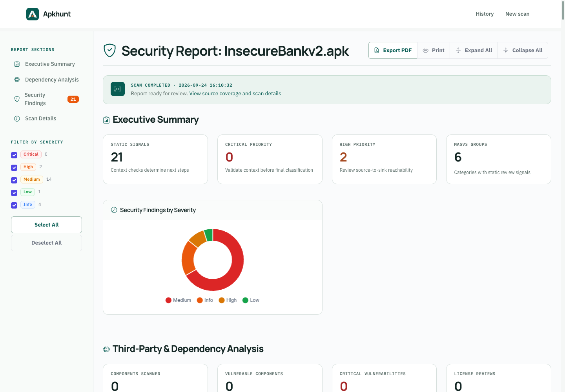Navigate to Scan Details section

coord(46,118)
